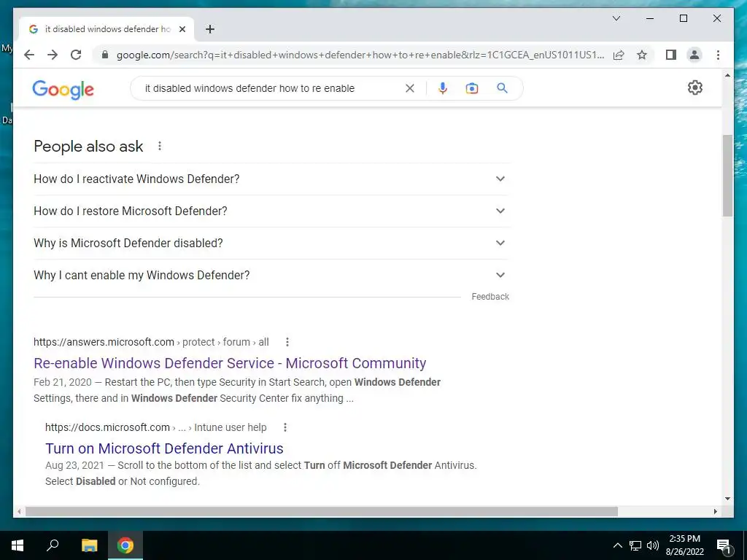Open the Chrome profile avatar

tap(694, 55)
